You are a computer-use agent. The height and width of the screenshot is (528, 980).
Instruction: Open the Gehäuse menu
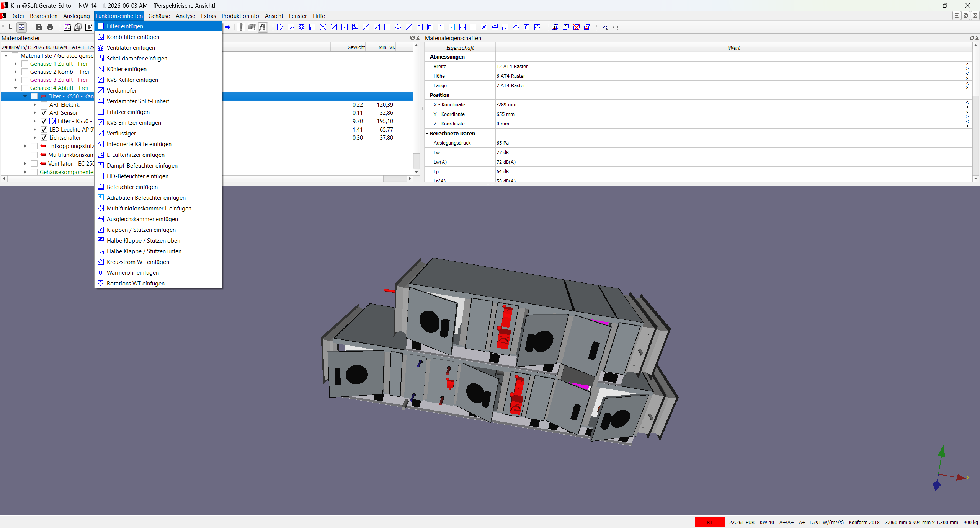point(159,16)
